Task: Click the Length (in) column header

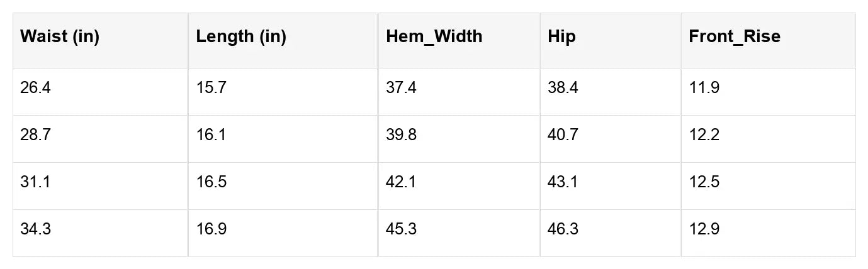Action: click(241, 36)
